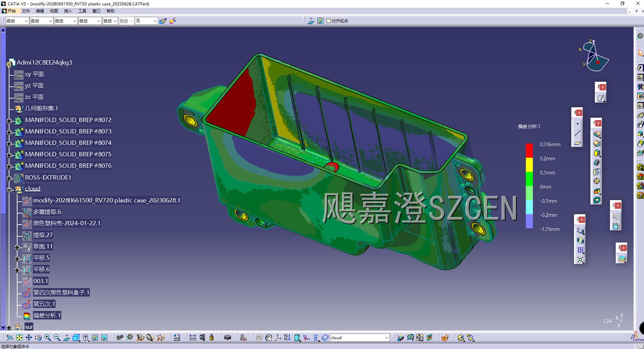Viewport: 644px width, 349px height.
Task: Click the weight Measure Inertia icon
Action: point(212,338)
